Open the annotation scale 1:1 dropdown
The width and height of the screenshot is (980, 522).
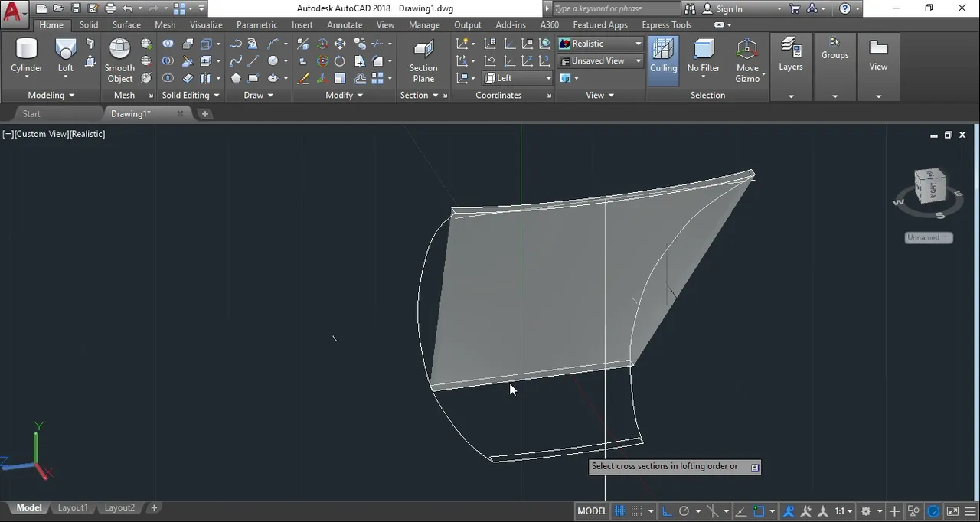(843, 511)
